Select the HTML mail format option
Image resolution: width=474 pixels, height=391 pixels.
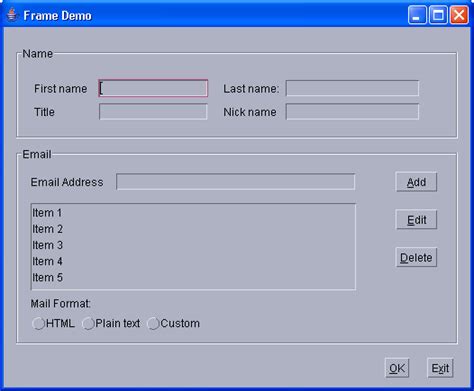click(x=53, y=323)
